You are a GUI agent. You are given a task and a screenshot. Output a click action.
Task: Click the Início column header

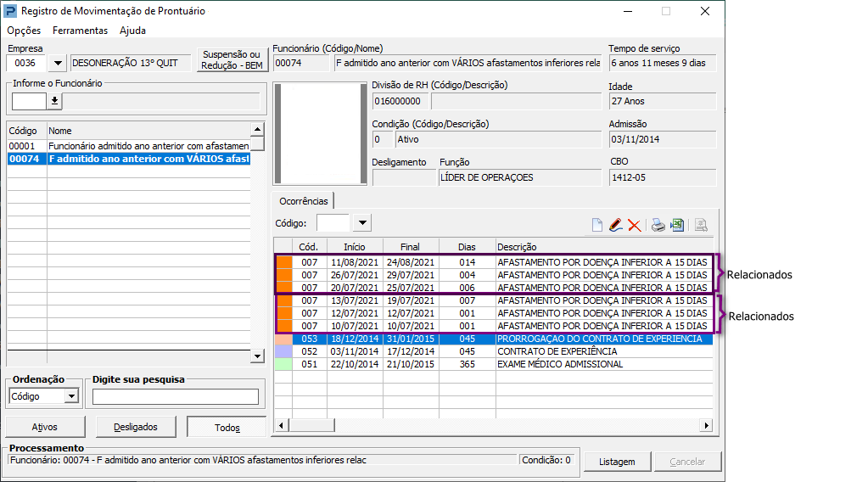pos(355,247)
